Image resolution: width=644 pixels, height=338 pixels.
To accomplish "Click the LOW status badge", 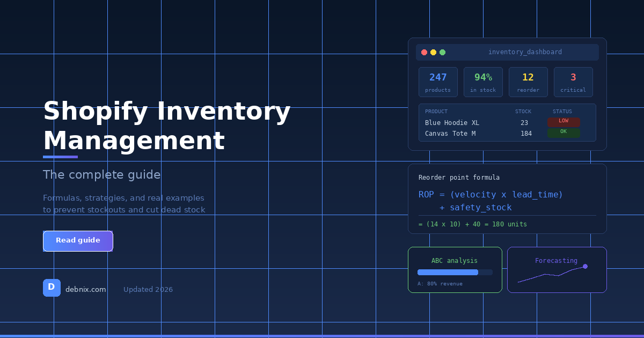I will click(x=563, y=122).
